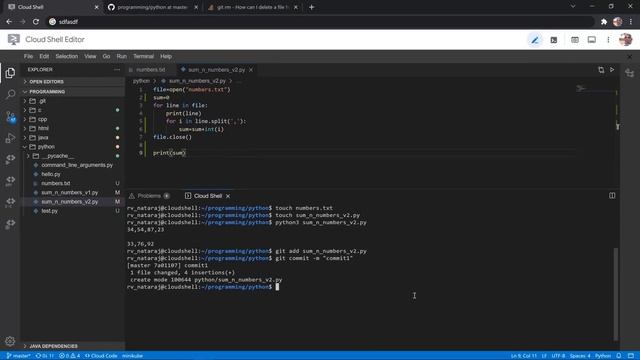
Task: Expand the .git folder
Action: pyautogui.click(x=73, y=101)
